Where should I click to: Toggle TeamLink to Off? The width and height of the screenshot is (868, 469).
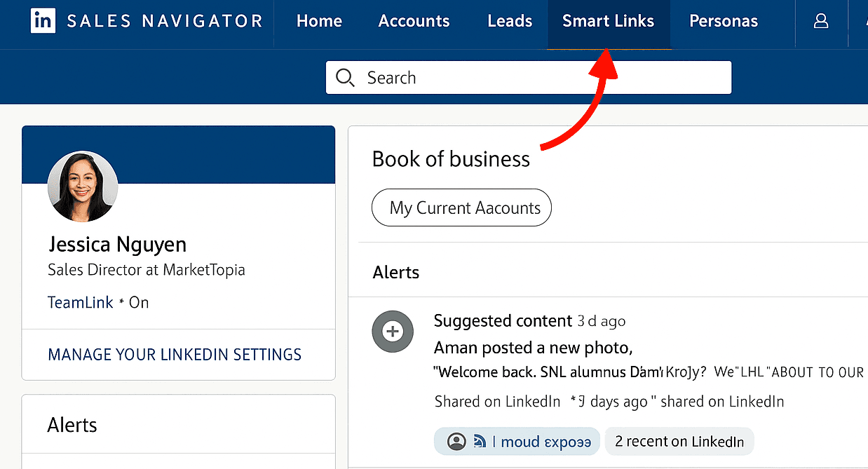[x=138, y=302]
